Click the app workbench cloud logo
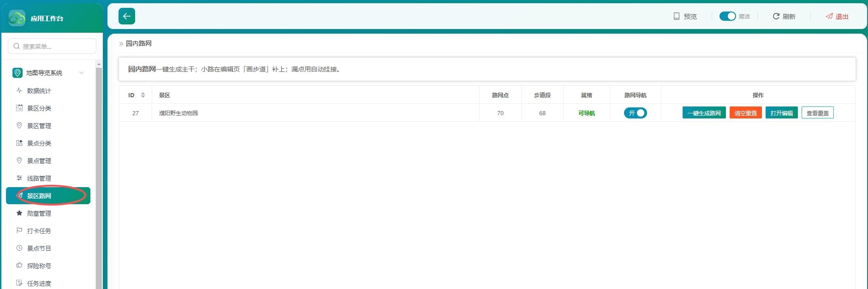This screenshot has height=289, width=868. (x=17, y=18)
